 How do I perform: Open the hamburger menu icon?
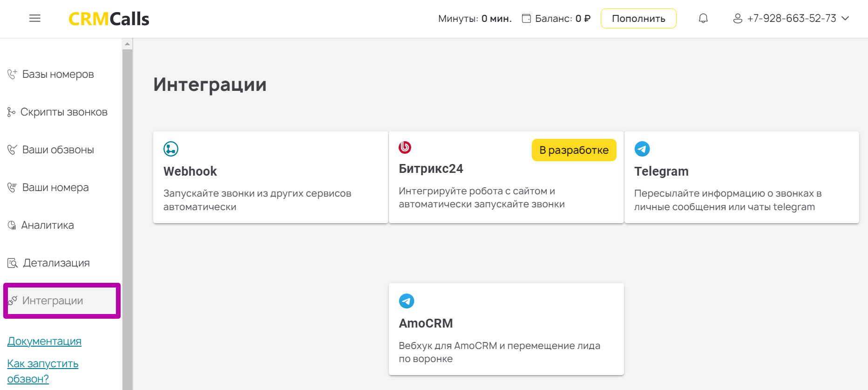pos(35,19)
